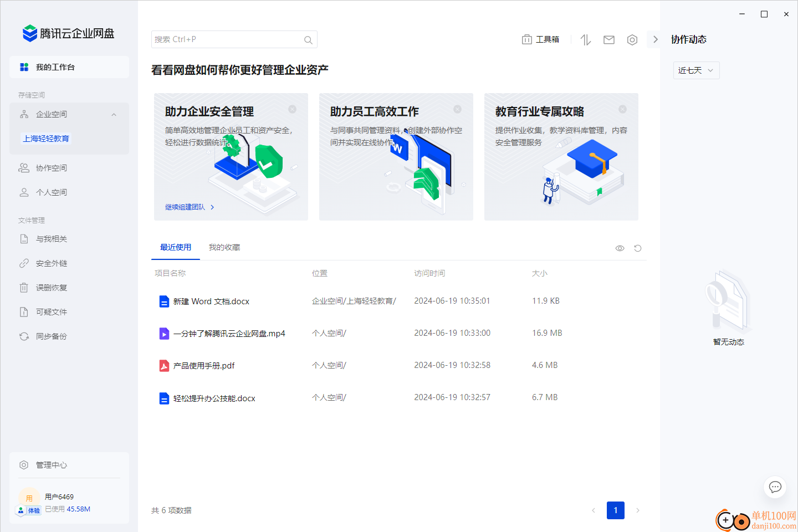
Task: Open the chat support bubble
Action: [775, 487]
